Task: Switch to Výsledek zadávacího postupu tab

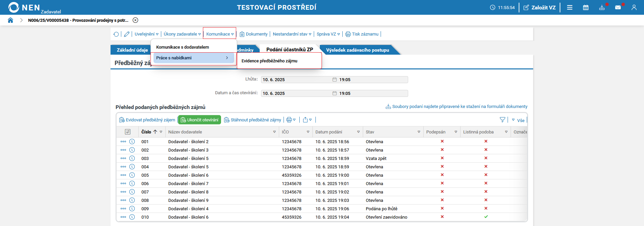Action: coord(357,50)
